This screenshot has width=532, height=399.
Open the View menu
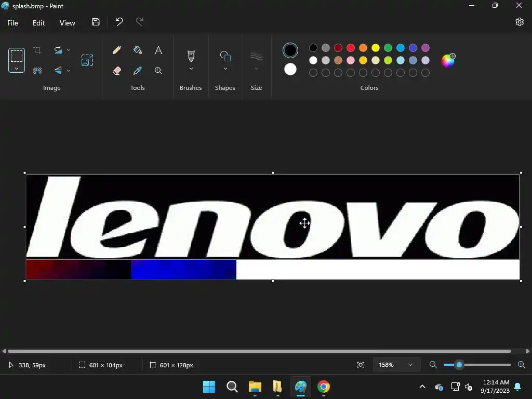point(67,23)
